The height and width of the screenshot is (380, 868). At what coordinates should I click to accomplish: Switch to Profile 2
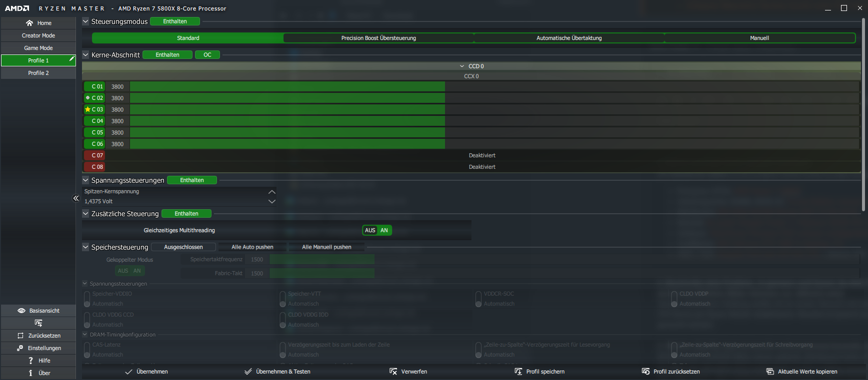point(38,73)
